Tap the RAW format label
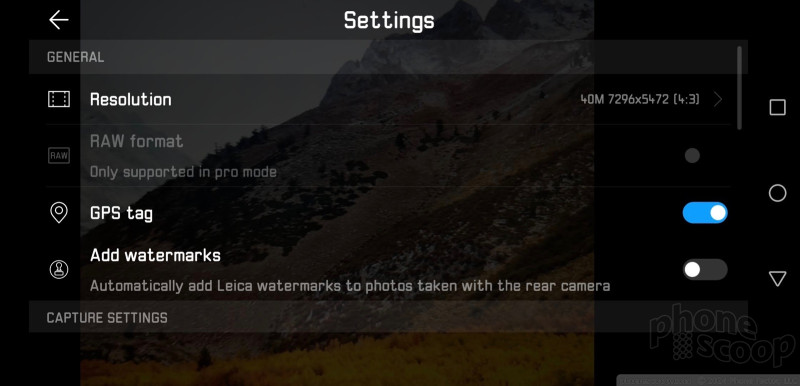Viewport: 800px width, 386px height. tap(136, 141)
